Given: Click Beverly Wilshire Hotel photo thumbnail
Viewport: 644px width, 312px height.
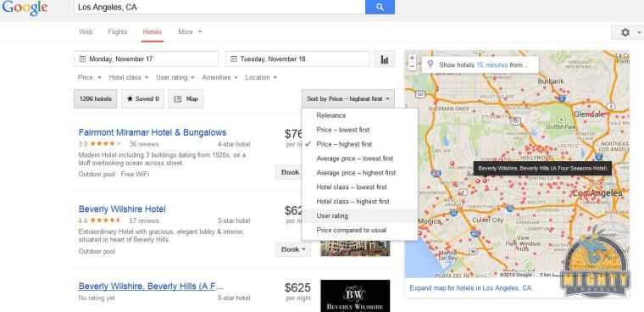Looking at the screenshot, I should [x=355, y=248].
